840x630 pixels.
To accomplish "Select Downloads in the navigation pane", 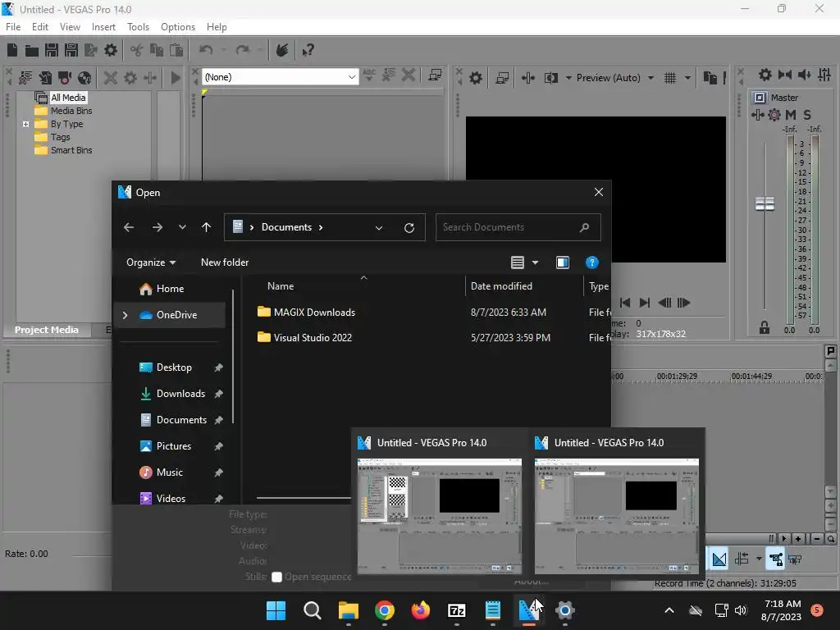I will click(180, 394).
